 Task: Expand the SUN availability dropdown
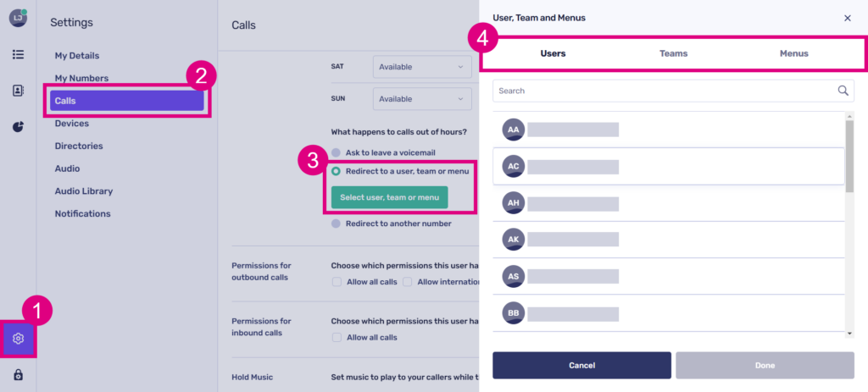click(422, 99)
